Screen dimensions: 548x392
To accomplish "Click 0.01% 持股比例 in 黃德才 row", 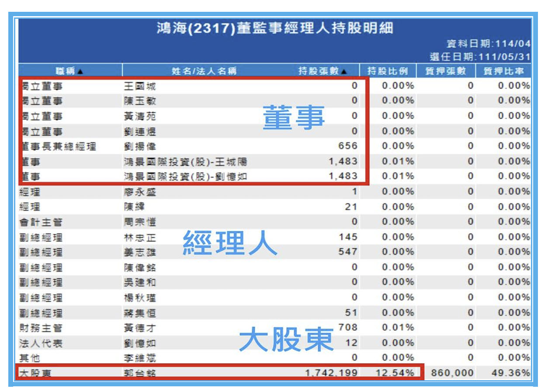I will (398, 328).
